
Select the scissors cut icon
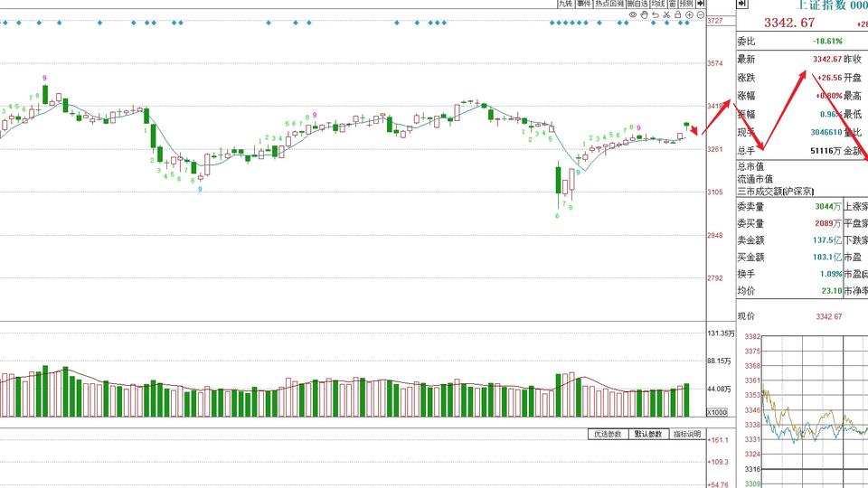(x=666, y=15)
